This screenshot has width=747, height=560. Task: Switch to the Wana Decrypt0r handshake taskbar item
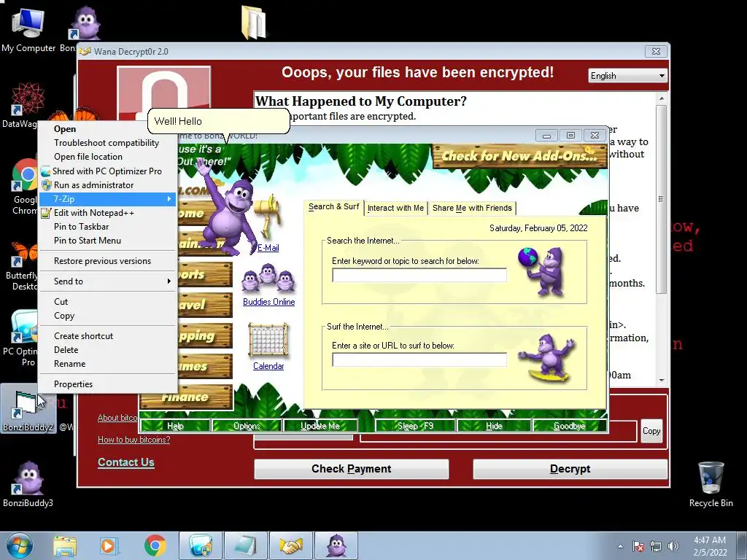(291, 545)
